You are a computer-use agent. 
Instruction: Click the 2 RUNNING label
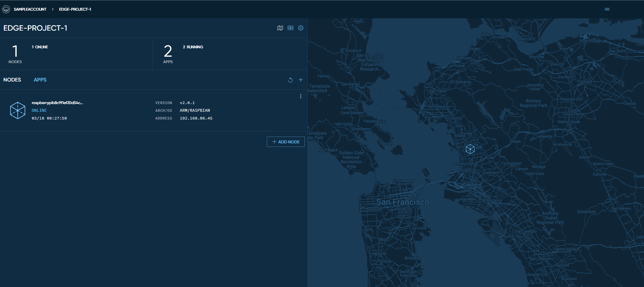(193, 47)
